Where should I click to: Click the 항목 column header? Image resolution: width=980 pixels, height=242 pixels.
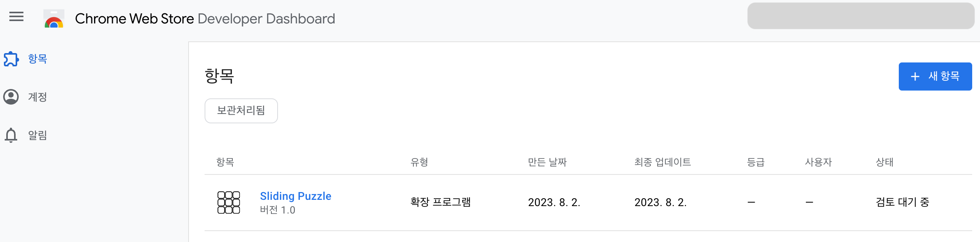point(225,162)
